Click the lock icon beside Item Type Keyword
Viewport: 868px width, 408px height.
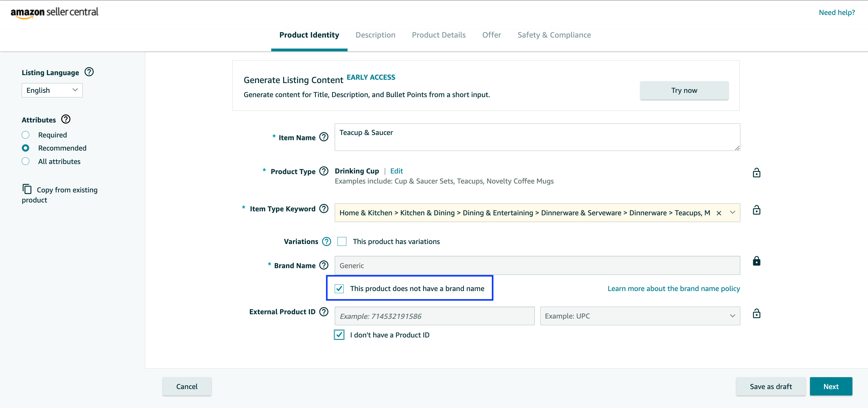tap(757, 210)
